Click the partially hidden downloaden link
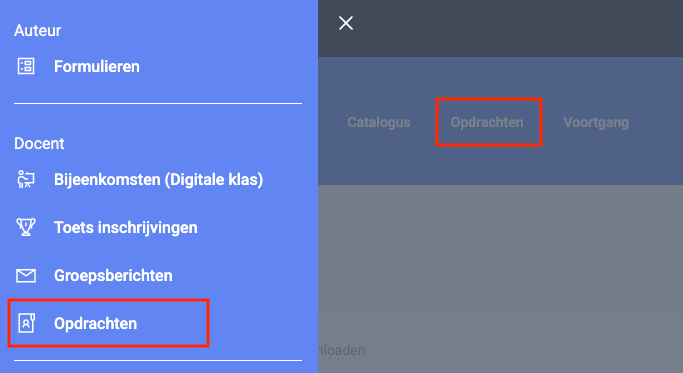The height and width of the screenshot is (373, 683). click(x=342, y=350)
